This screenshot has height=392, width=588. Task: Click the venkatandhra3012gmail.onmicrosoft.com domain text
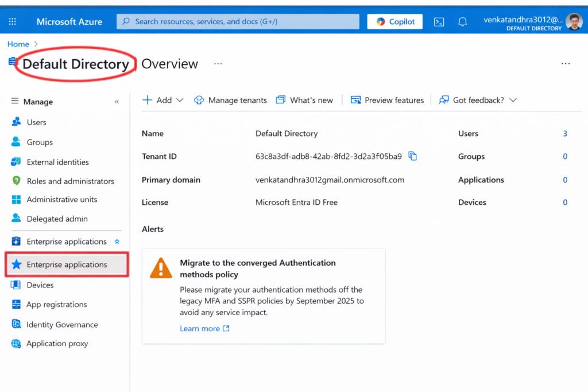pos(330,180)
